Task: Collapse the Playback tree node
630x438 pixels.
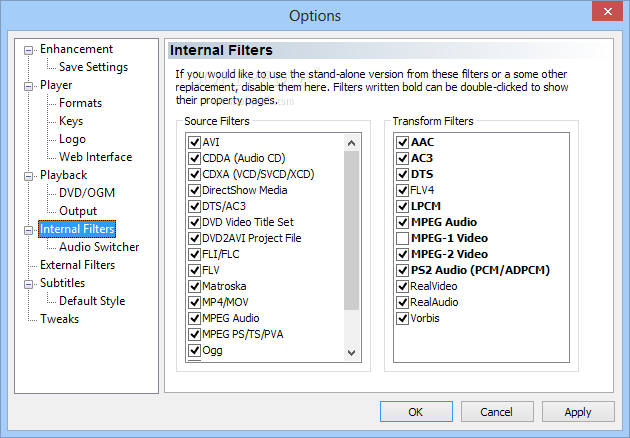Action: coord(29,176)
